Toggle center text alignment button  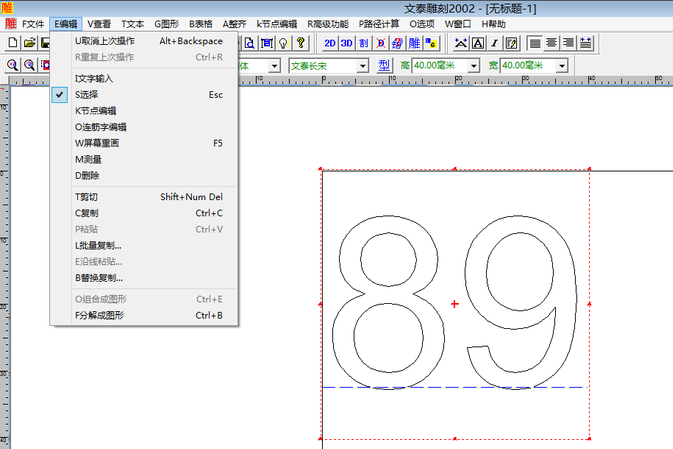pyautogui.click(x=551, y=43)
